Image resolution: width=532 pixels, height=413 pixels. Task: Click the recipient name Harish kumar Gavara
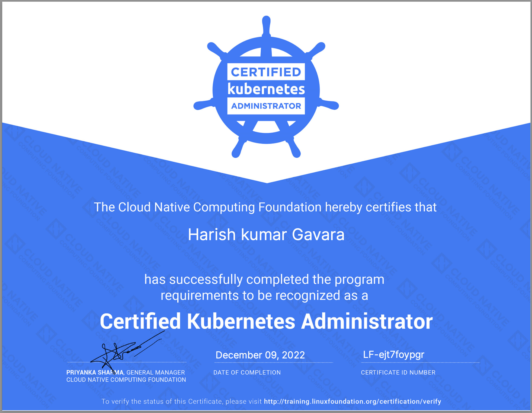(266, 234)
